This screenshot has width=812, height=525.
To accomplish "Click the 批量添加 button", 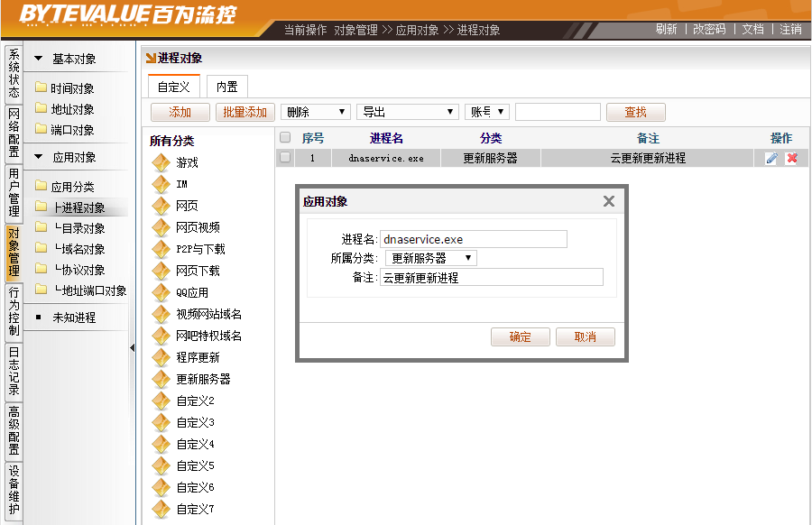I will pos(245,112).
